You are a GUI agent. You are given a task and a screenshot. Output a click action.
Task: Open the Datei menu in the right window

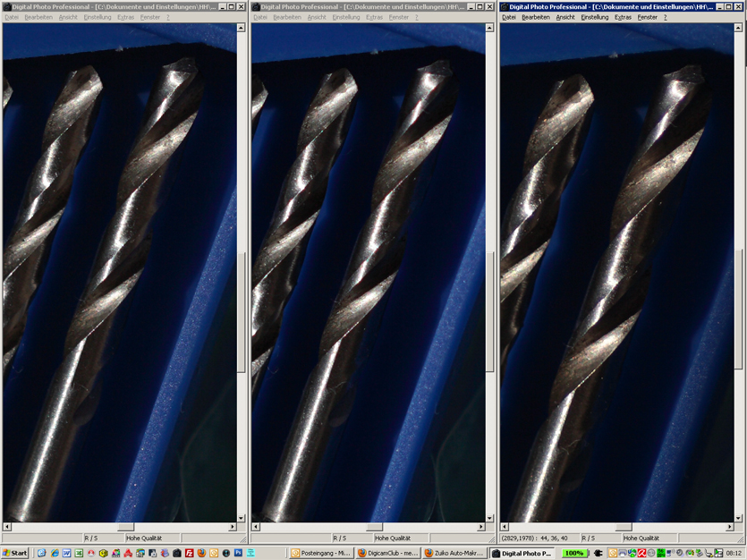coord(509,17)
